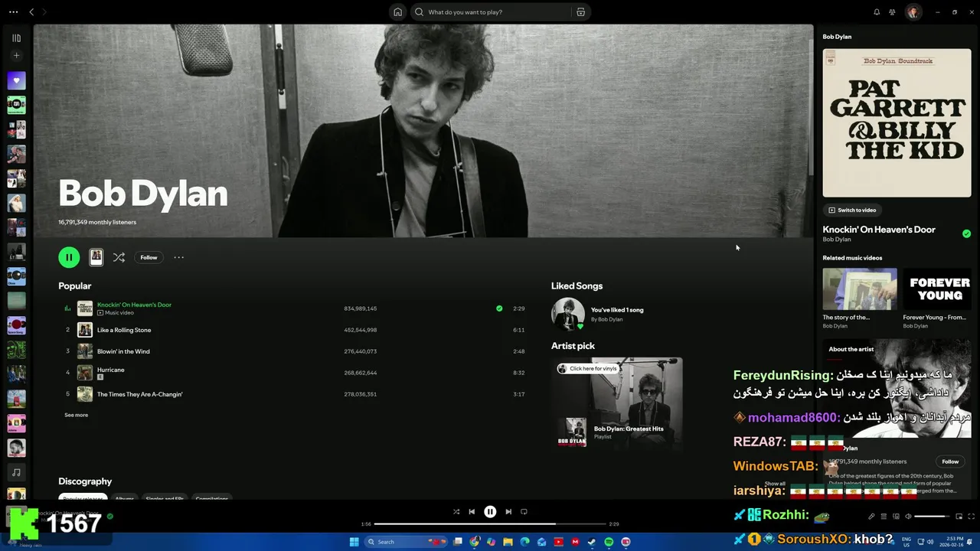Screen dimensions: 980x551
Task: Open the Bob Dylan artist link under the song title
Action: tap(837, 240)
